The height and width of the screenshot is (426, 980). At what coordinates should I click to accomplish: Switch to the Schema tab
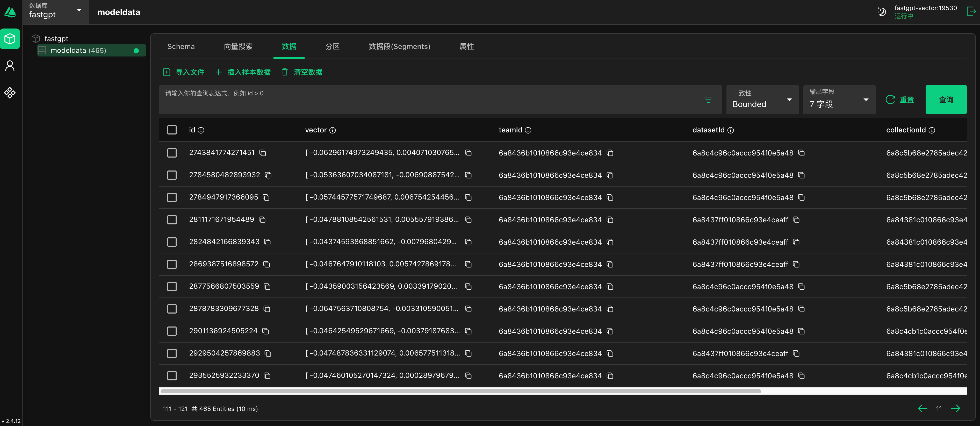(181, 46)
